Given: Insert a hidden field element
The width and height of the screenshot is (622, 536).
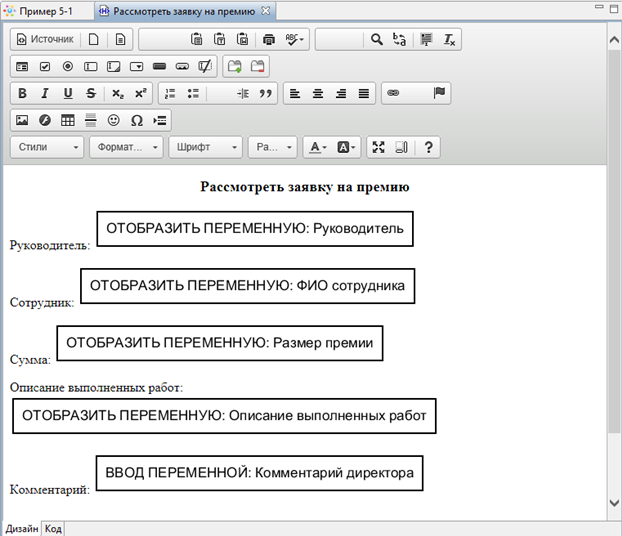Looking at the screenshot, I should 205,66.
